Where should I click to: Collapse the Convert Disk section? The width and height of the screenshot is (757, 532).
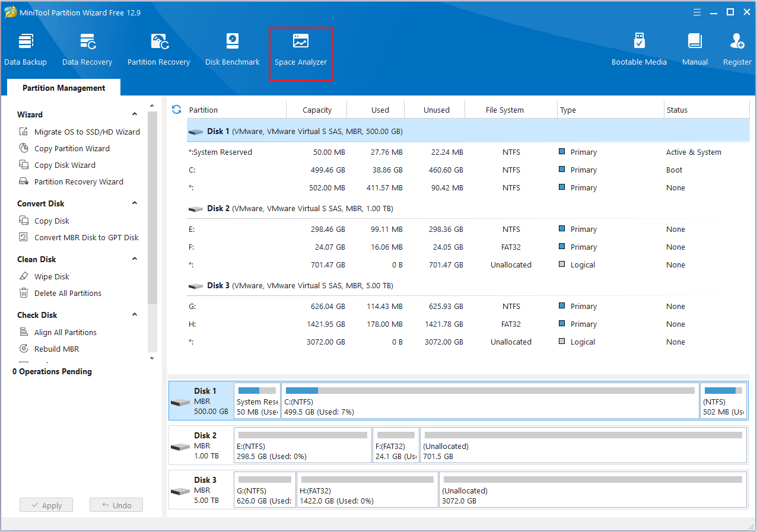pyautogui.click(x=133, y=203)
